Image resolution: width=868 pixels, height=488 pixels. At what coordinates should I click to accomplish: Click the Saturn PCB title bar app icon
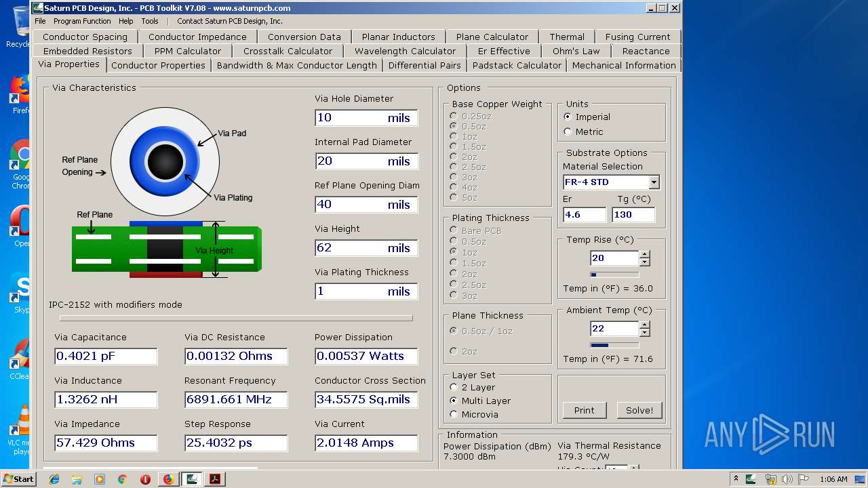(38, 8)
